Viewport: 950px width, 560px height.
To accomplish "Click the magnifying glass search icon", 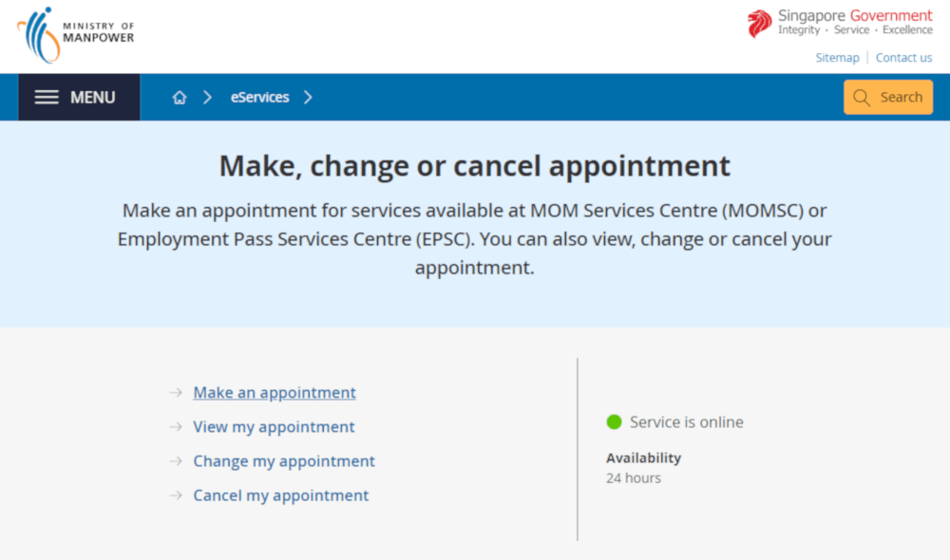I will [862, 98].
